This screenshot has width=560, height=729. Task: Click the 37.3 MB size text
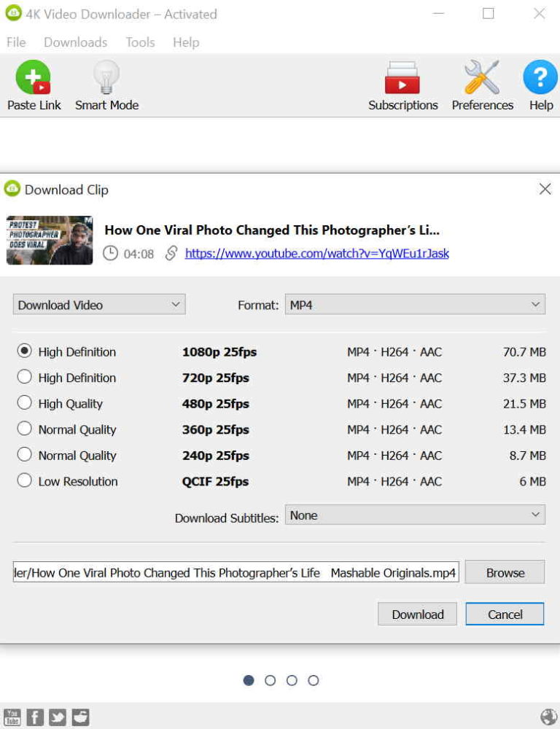tap(524, 378)
